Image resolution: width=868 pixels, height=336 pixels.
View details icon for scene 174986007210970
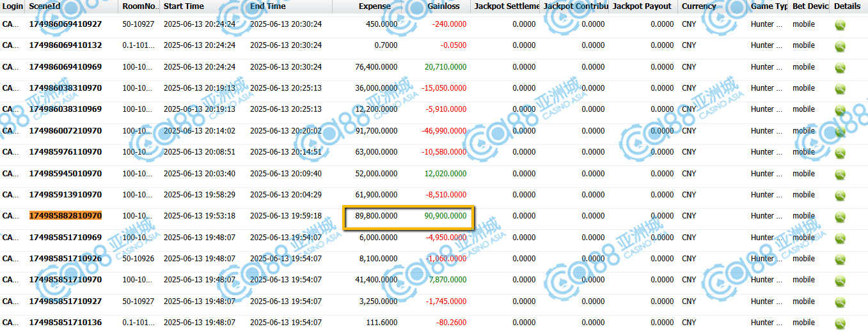(840, 132)
